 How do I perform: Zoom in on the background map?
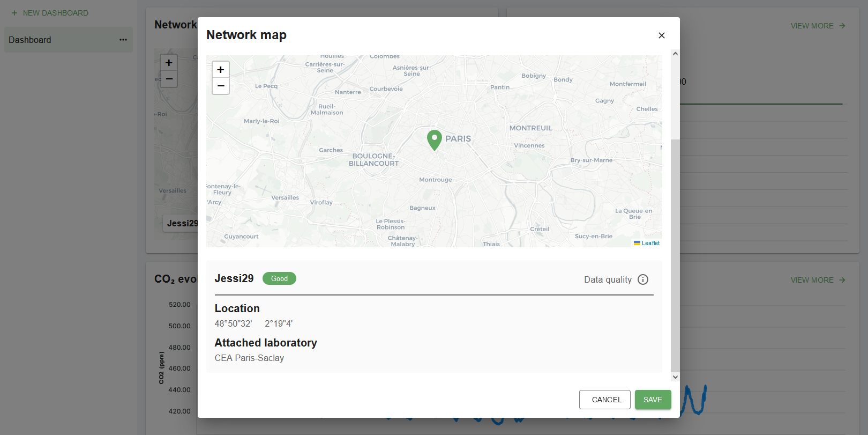(x=169, y=63)
